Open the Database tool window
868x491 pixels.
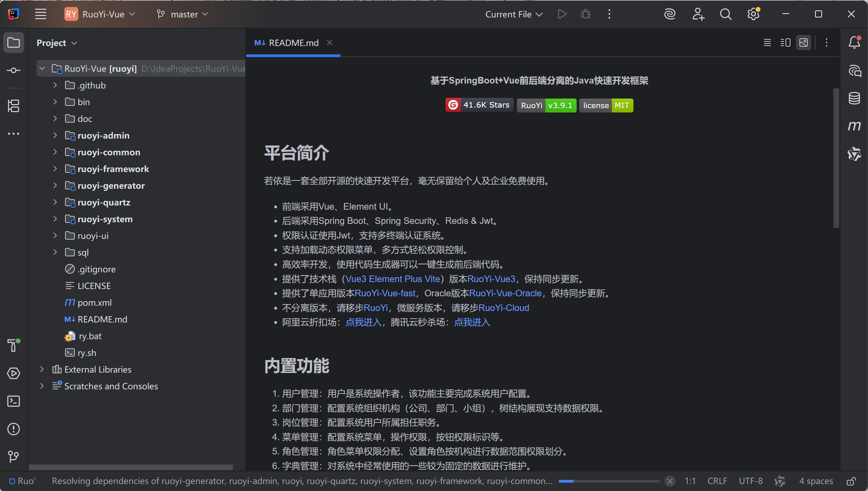click(x=854, y=98)
